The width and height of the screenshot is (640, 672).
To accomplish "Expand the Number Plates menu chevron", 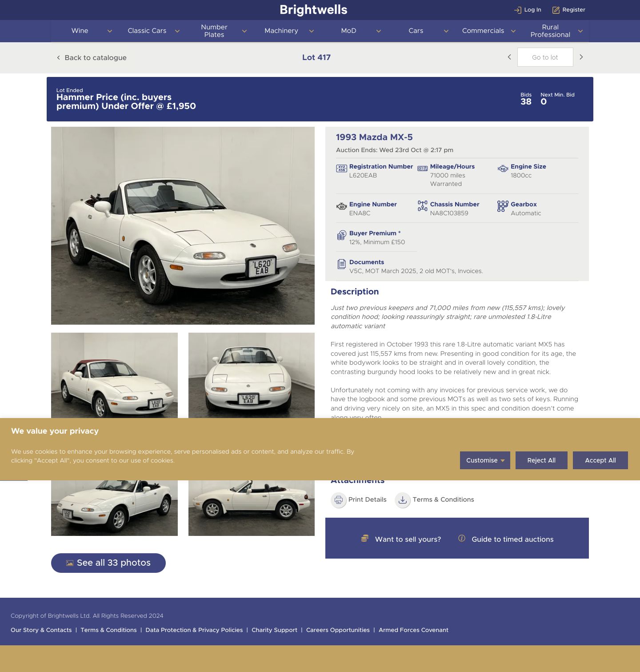I will click(244, 31).
